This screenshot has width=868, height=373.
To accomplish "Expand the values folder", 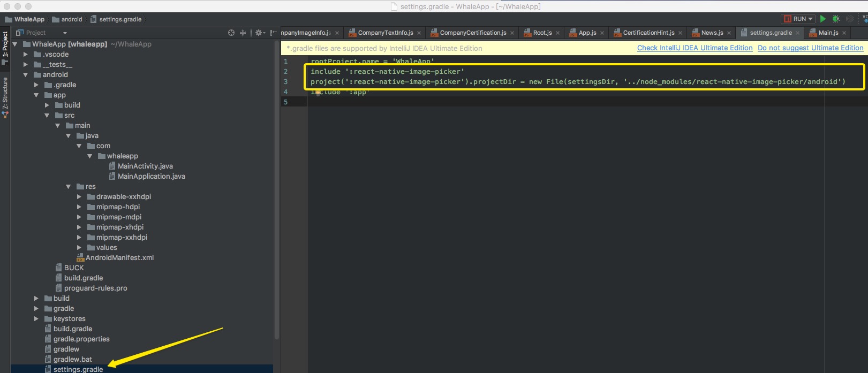I will coord(79,248).
